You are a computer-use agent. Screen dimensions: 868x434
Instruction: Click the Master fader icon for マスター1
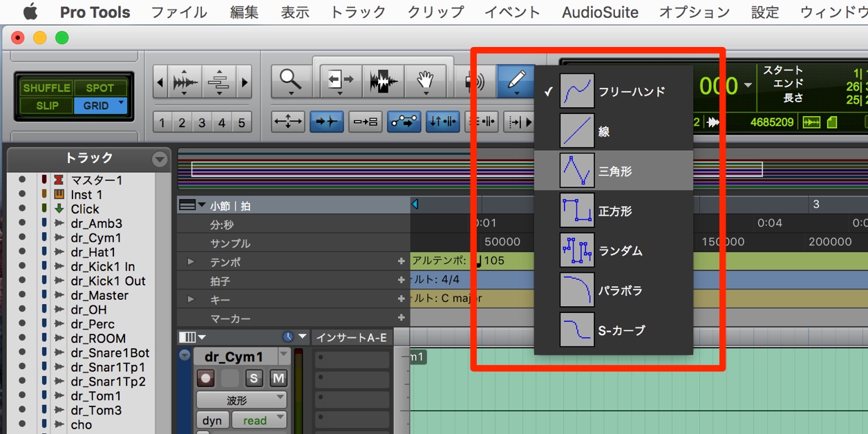click(x=59, y=180)
